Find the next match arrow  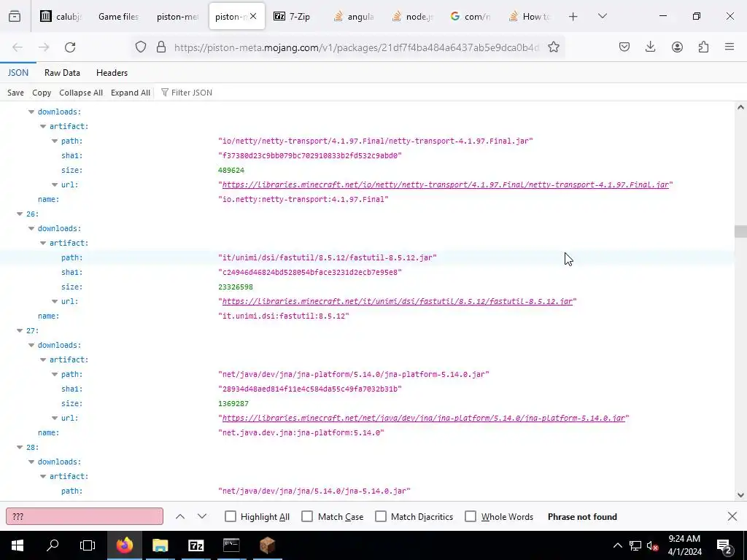coord(202,517)
